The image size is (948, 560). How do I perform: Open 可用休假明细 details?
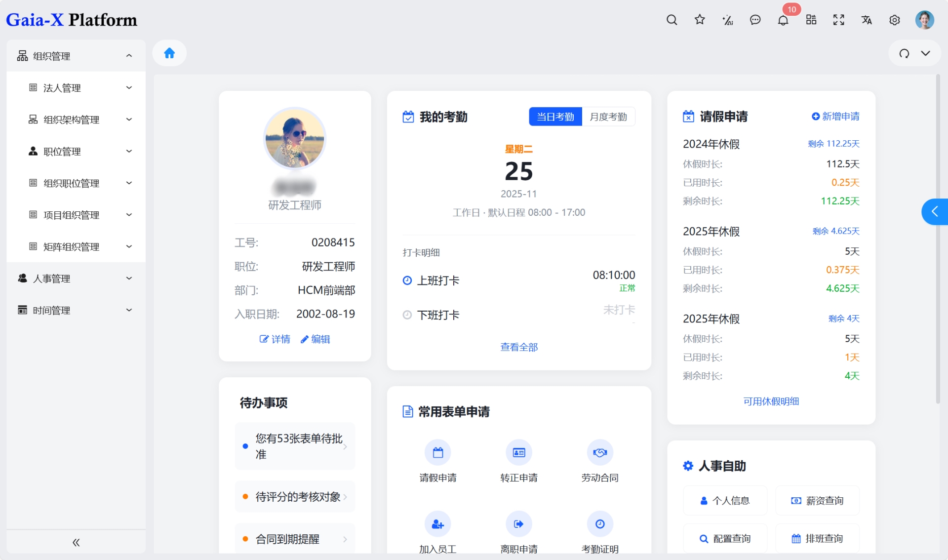771,401
